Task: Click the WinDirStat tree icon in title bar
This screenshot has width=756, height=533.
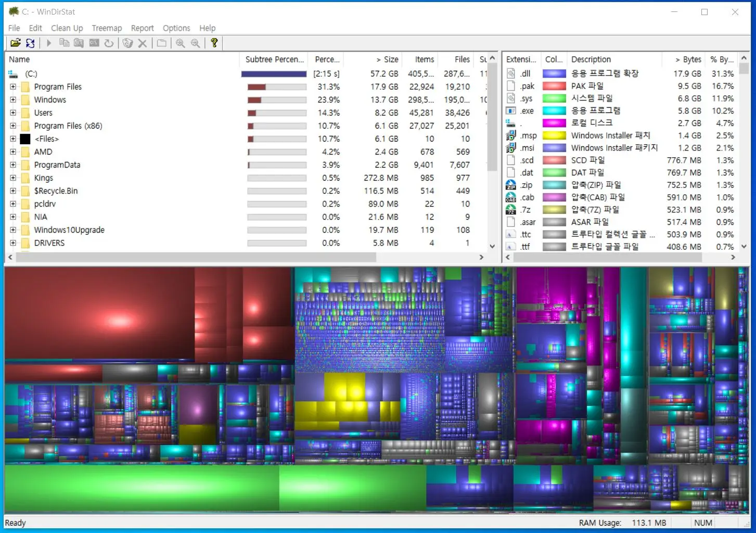Action: click(14, 11)
